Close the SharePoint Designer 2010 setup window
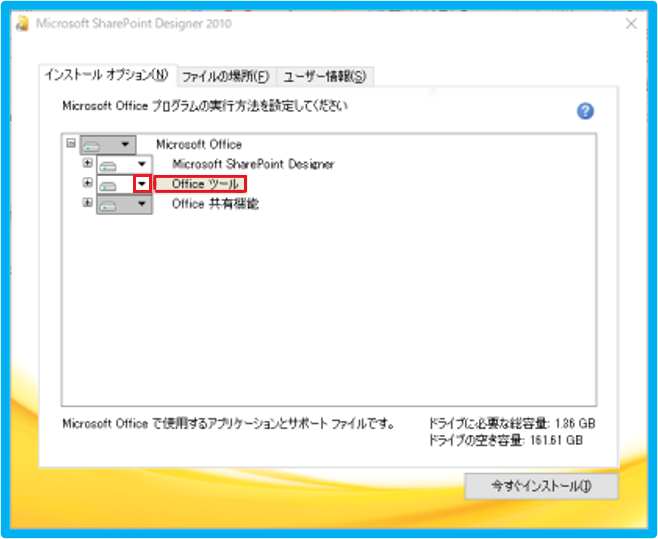 [631, 24]
